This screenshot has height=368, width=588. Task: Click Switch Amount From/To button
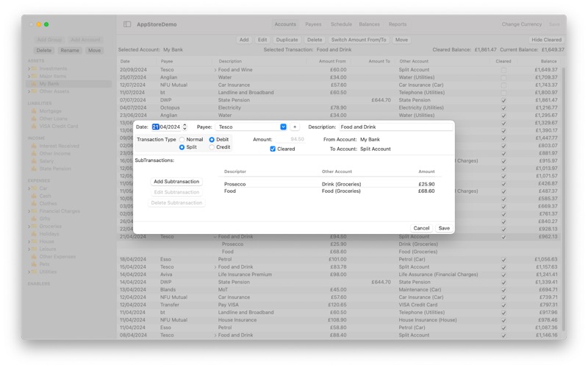pos(359,40)
